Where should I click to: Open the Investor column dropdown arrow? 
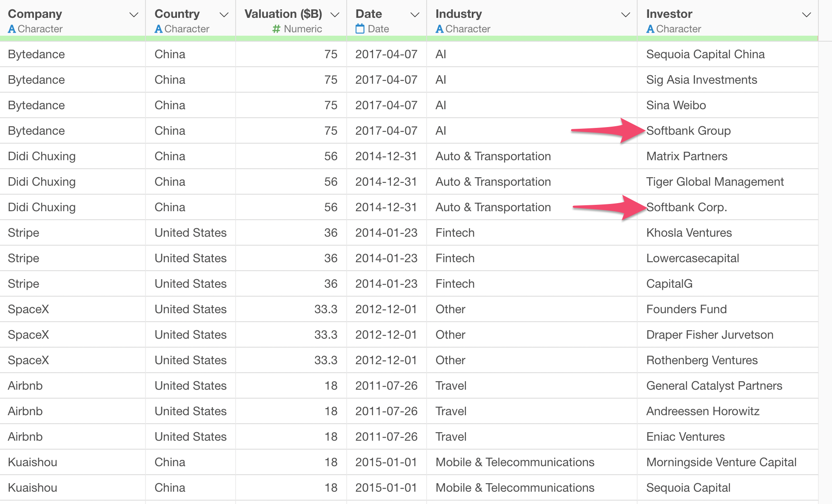click(x=806, y=15)
